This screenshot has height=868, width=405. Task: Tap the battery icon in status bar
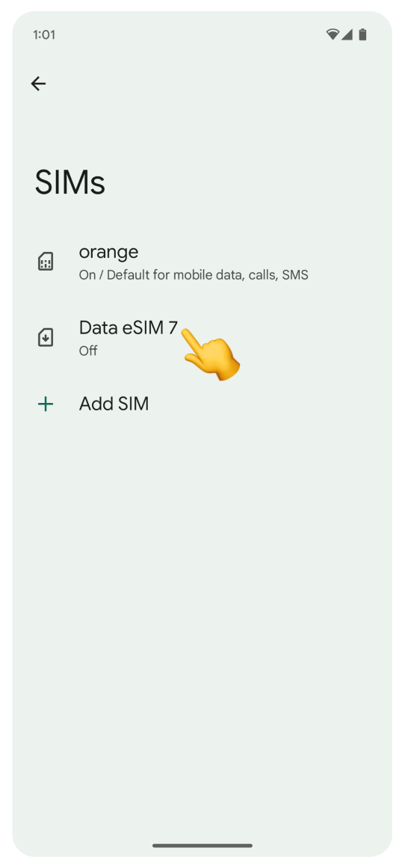pos(362,34)
